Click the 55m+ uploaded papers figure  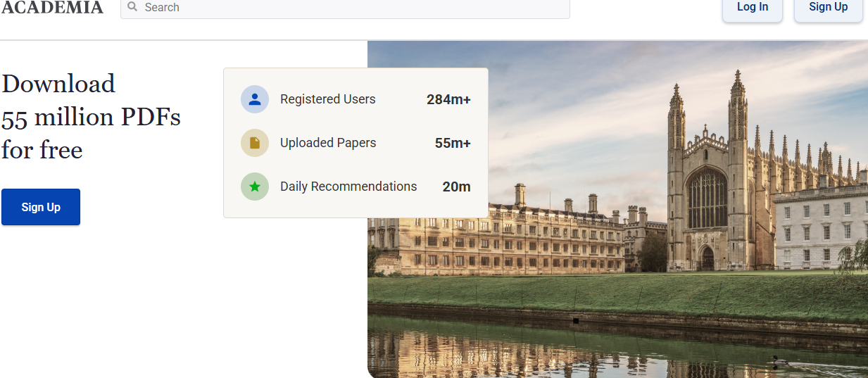coord(453,143)
